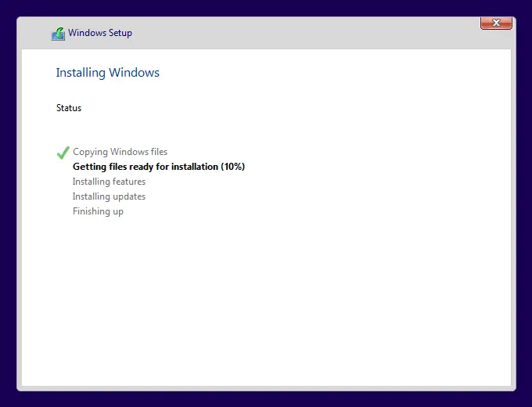Select 'Copying Windows files' step text
Viewport: 532px width, 407px height.
(120, 152)
